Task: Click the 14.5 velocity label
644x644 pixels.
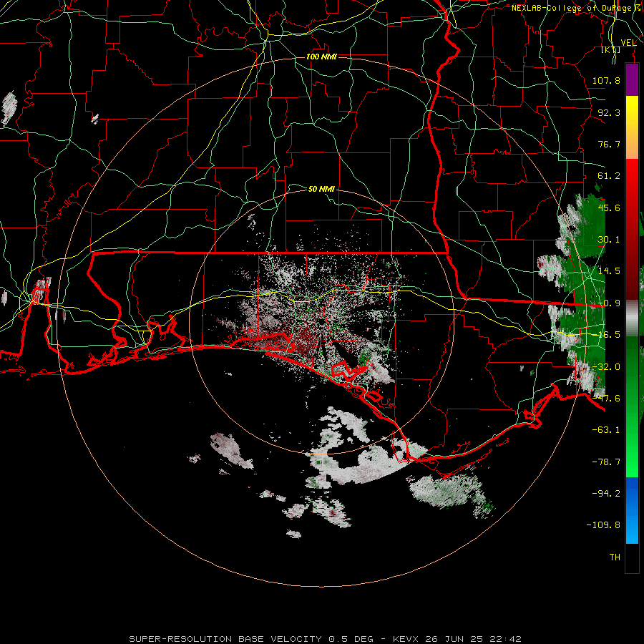Action: tap(609, 271)
